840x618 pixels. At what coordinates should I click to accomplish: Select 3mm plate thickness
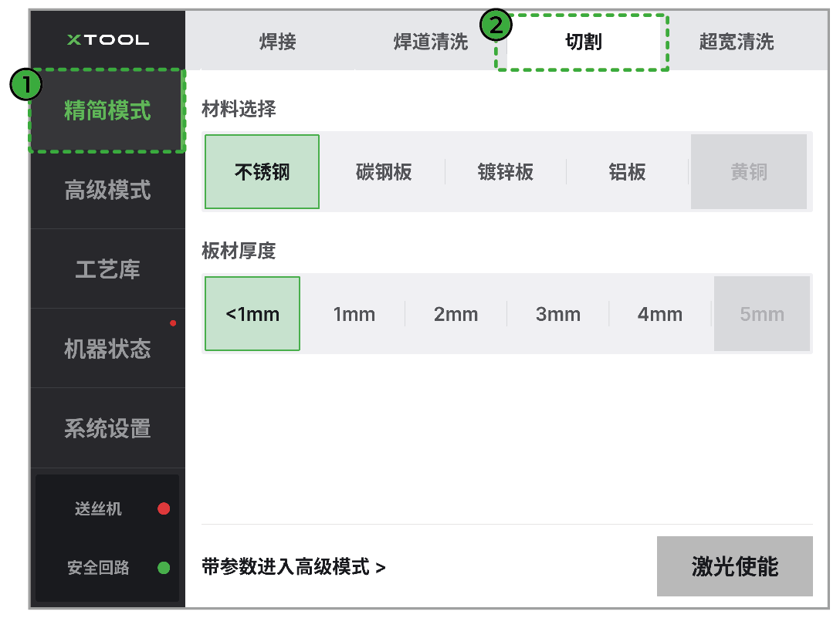(558, 314)
